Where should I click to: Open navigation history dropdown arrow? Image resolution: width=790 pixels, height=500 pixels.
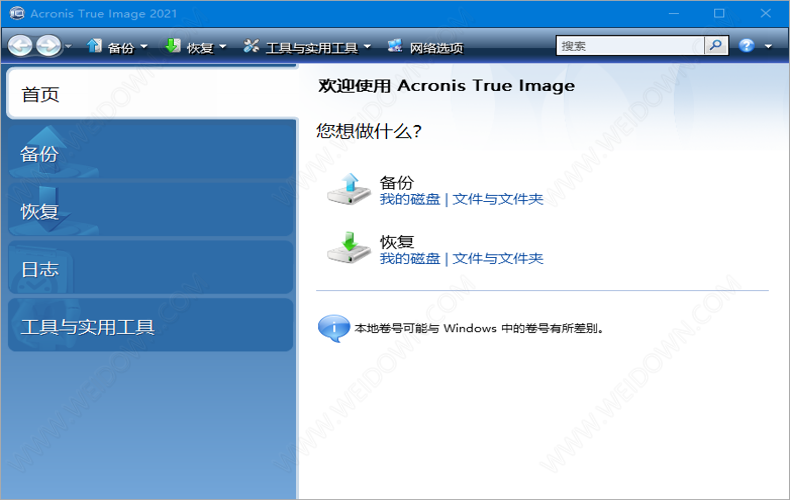(68, 47)
